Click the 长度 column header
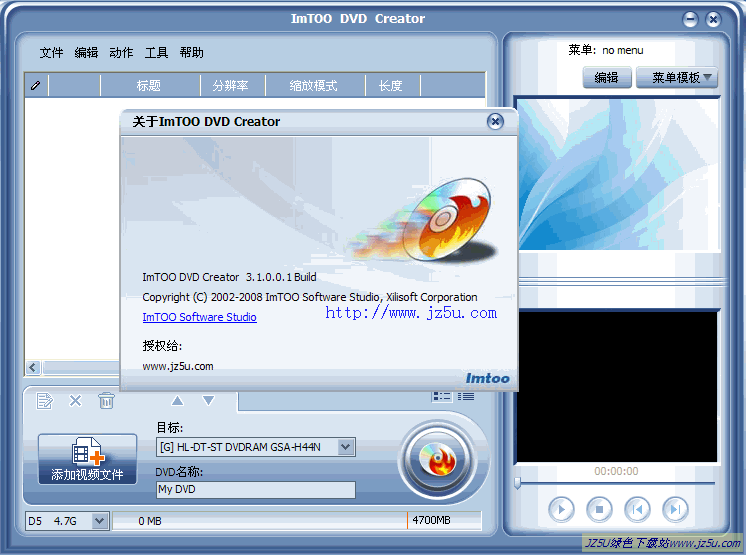Image resolution: width=746 pixels, height=555 pixels. coord(391,86)
